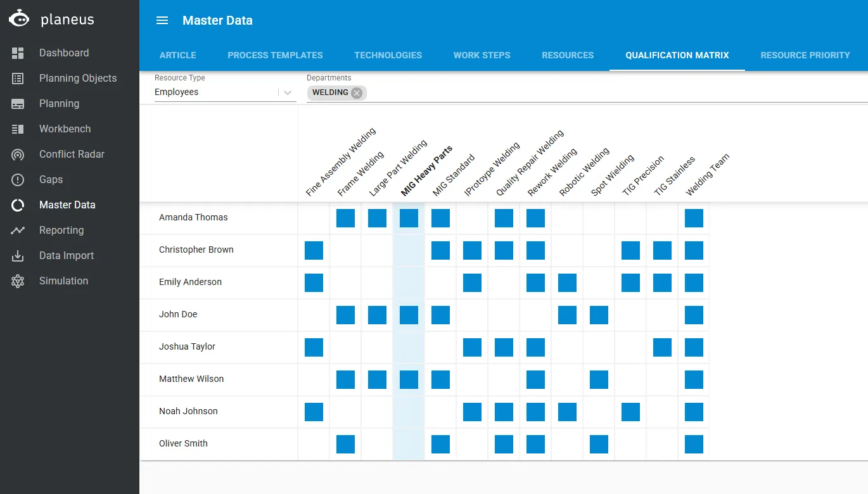Switch to the Article tab

click(178, 55)
